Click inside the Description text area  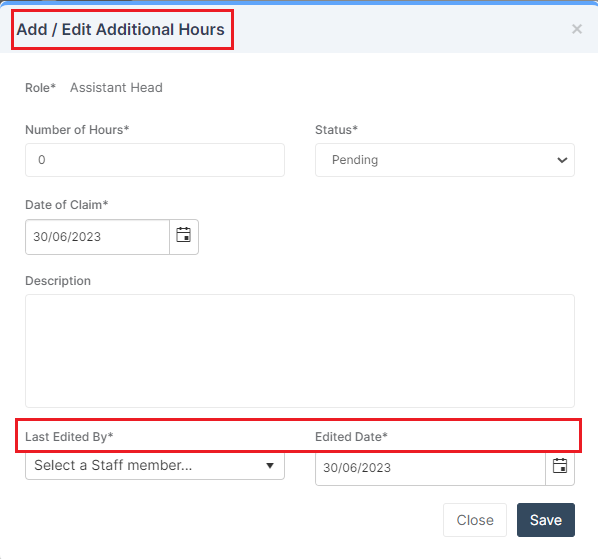point(300,351)
